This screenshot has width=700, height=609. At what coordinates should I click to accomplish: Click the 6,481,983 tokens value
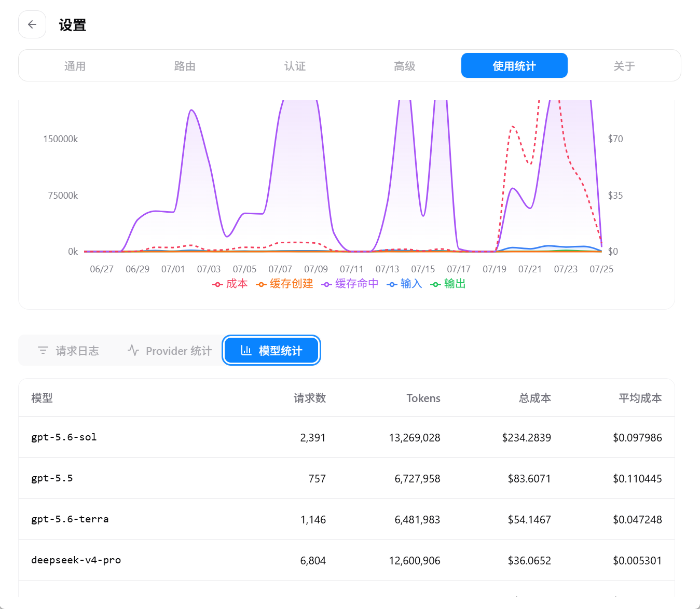(418, 519)
